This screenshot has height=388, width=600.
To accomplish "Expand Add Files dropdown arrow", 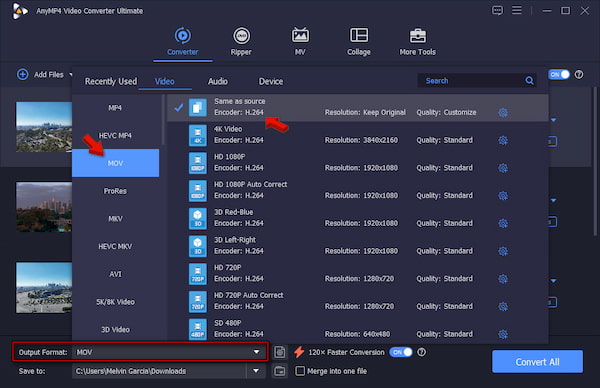I will pyautogui.click(x=71, y=75).
